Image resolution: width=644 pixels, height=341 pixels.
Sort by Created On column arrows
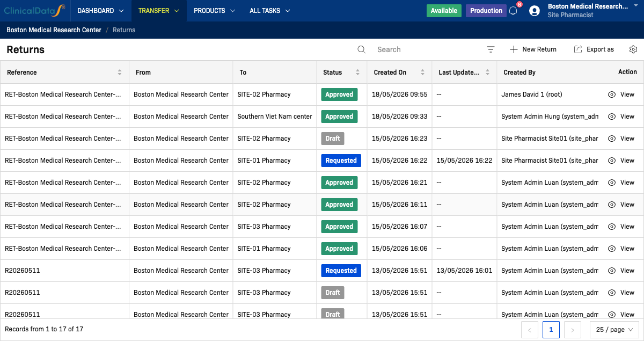(x=422, y=72)
